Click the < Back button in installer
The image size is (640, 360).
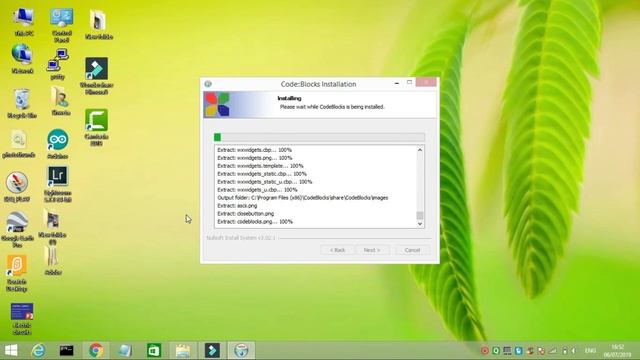pos(338,250)
